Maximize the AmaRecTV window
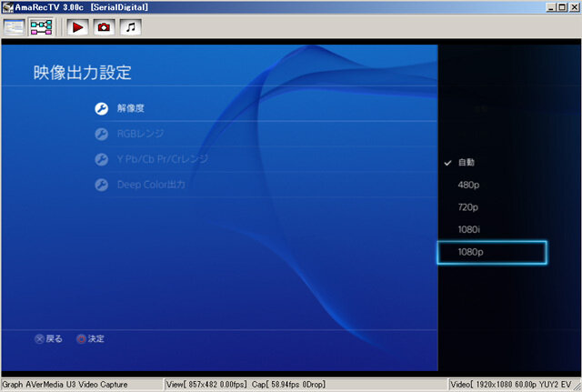Screen dimensions: 582x392 coord(562,7)
